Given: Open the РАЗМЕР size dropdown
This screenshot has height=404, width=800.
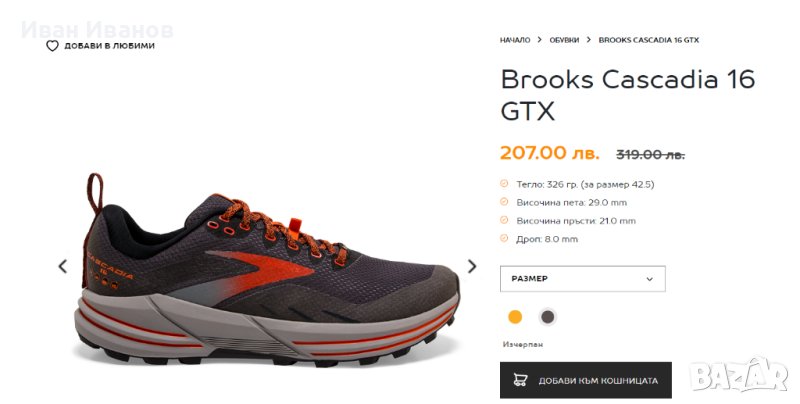Looking at the screenshot, I should tap(583, 279).
